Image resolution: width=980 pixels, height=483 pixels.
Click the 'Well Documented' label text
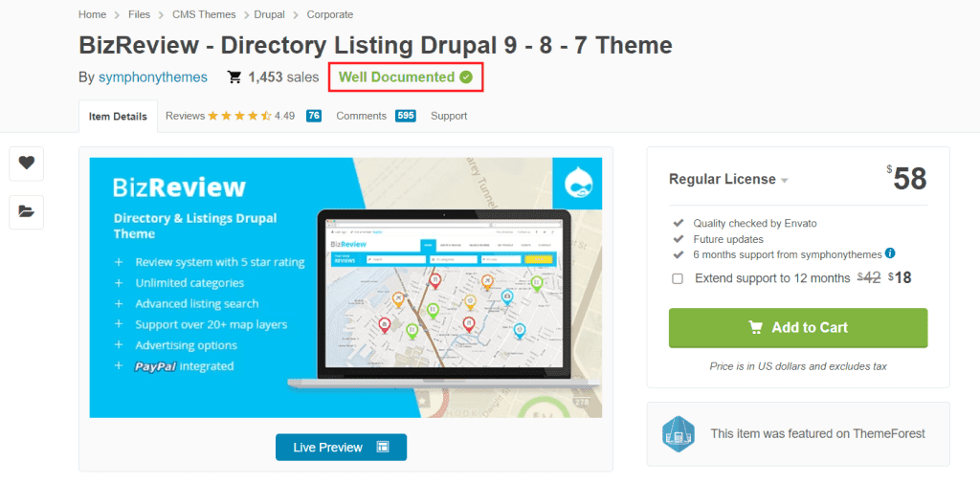click(396, 77)
